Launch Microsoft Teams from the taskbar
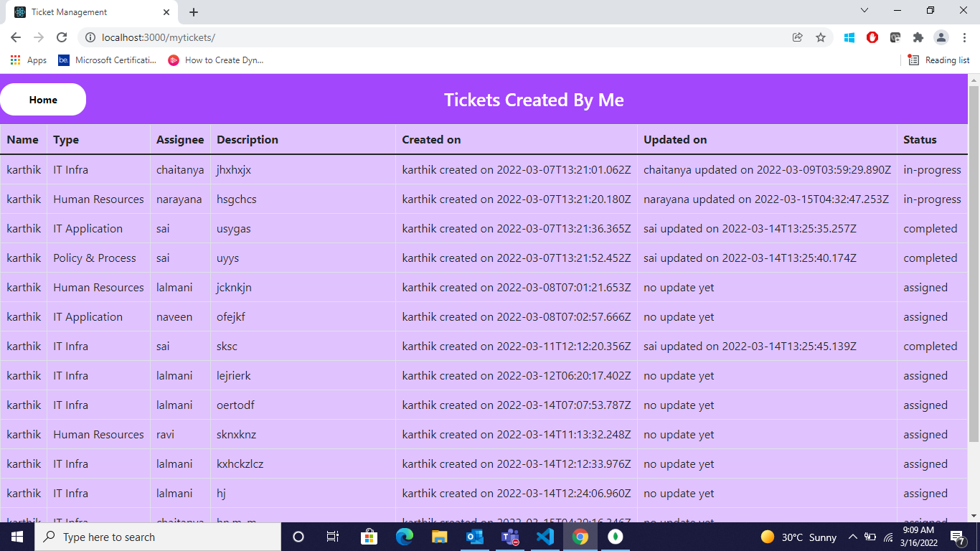This screenshot has width=980, height=551. 510,537
